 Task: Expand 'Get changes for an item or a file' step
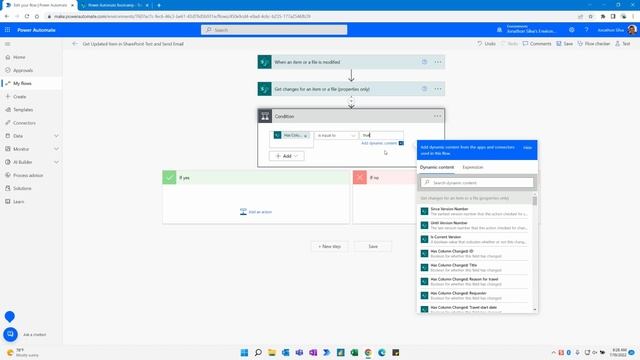pyautogui.click(x=351, y=89)
